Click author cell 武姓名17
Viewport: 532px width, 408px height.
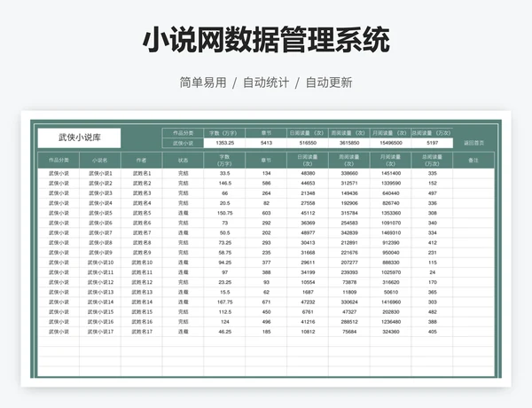coord(142,332)
